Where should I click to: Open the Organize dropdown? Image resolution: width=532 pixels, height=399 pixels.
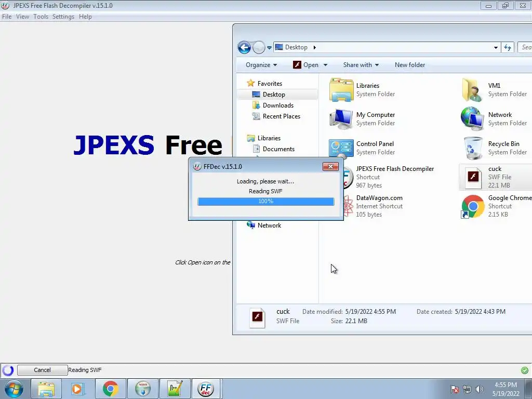[x=261, y=65]
